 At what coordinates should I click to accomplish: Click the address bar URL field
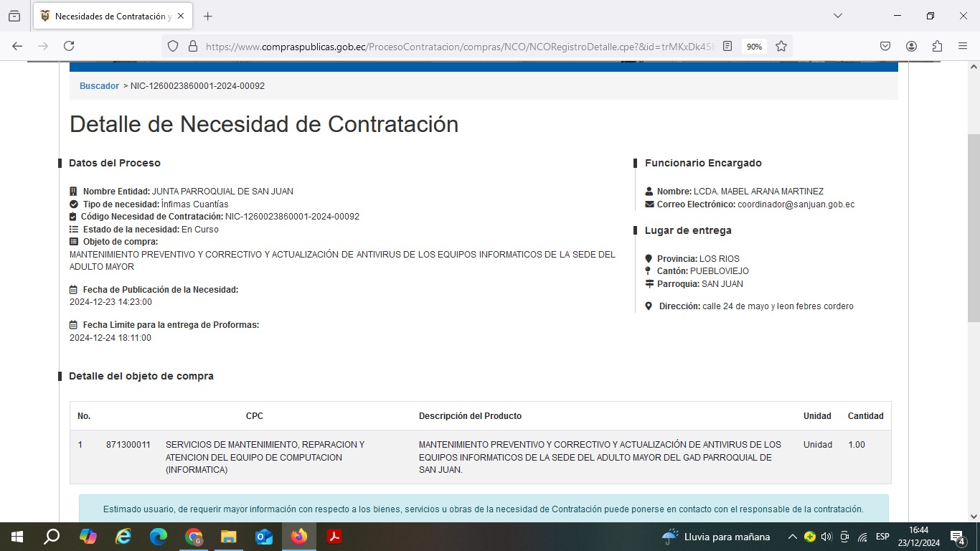459,46
